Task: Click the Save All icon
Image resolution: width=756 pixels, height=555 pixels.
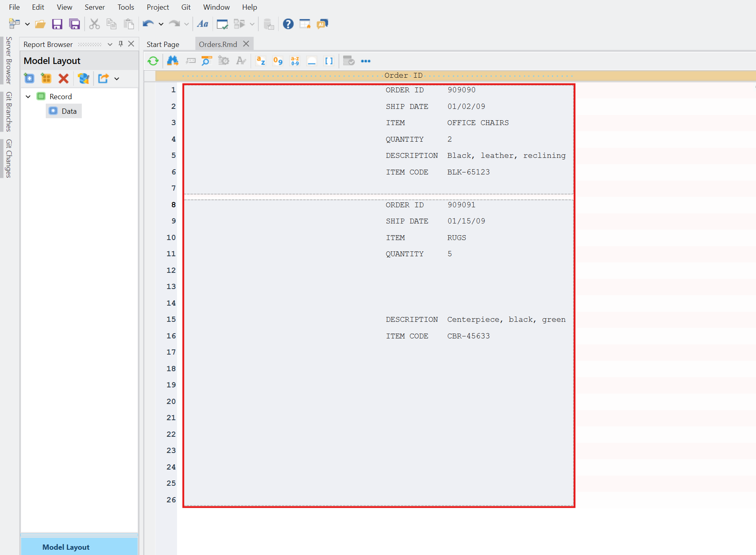Action: click(x=75, y=24)
